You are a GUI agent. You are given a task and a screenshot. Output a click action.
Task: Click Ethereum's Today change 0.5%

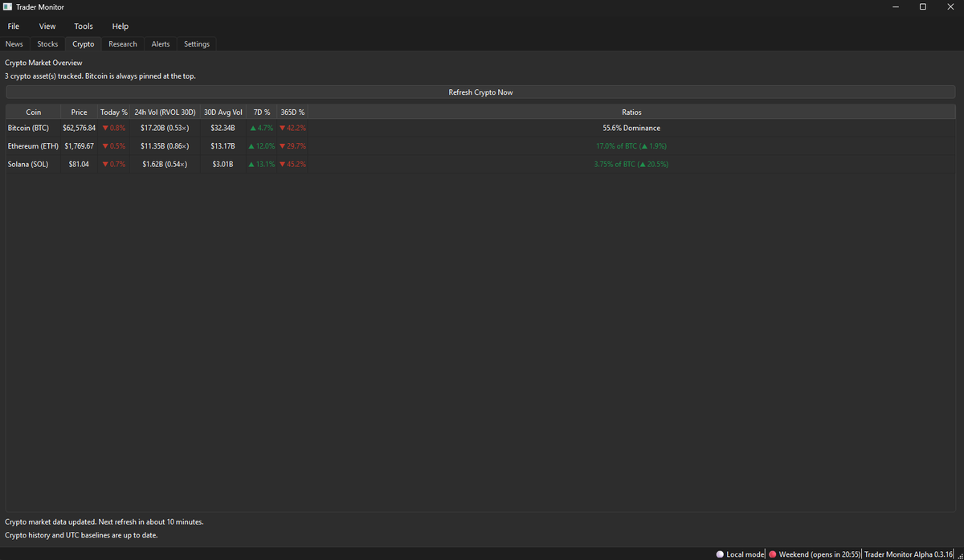point(114,146)
